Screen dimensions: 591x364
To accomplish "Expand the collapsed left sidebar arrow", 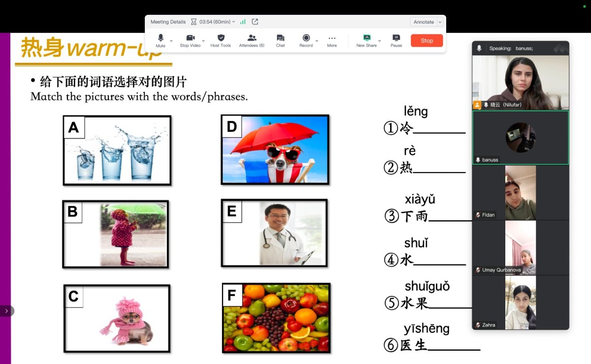I will point(6,311).
